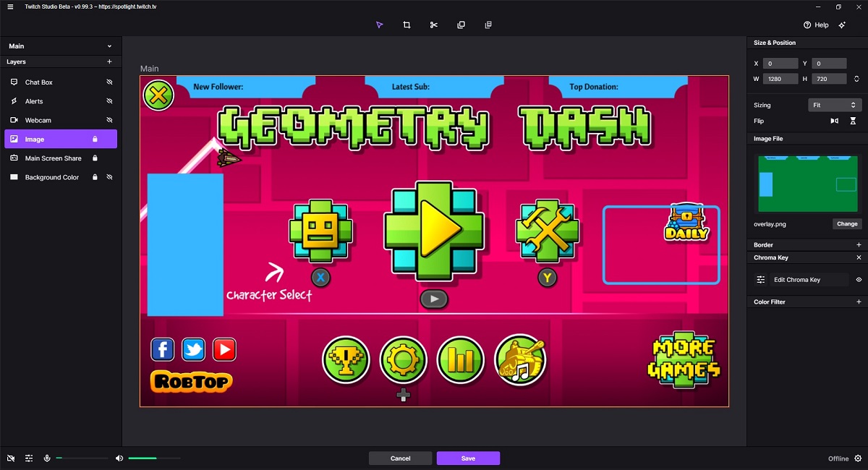Select the crop tool

tap(407, 25)
